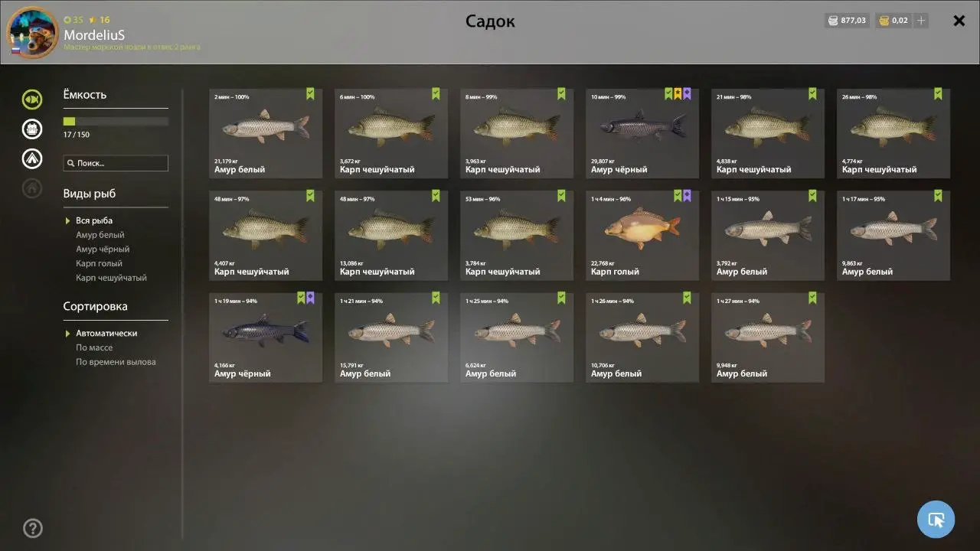The width and height of the screenshot is (980, 551).
Task: Select Автоматически sorting option
Action: click(x=106, y=334)
